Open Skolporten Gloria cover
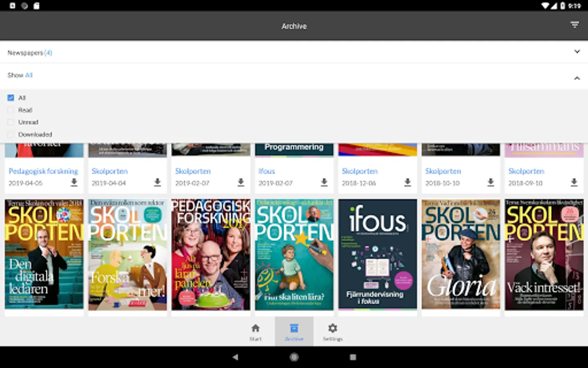 pos(461,254)
